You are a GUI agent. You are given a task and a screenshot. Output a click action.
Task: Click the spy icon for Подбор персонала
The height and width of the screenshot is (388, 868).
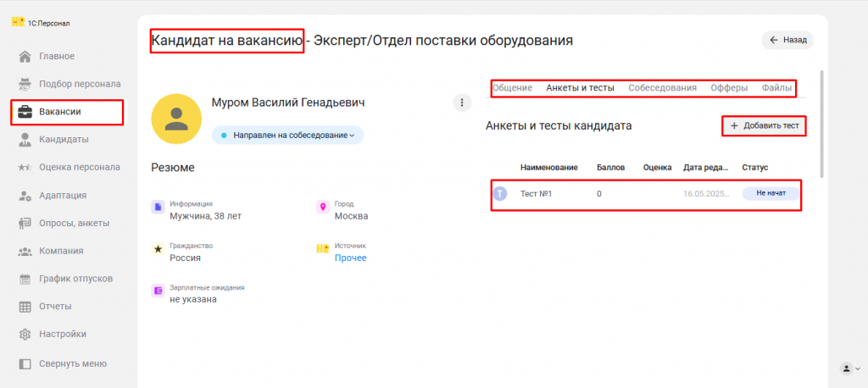[x=25, y=84]
